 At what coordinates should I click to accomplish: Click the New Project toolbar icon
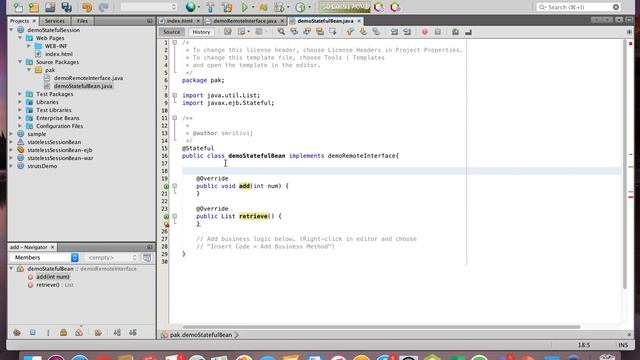[x=34, y=7]
